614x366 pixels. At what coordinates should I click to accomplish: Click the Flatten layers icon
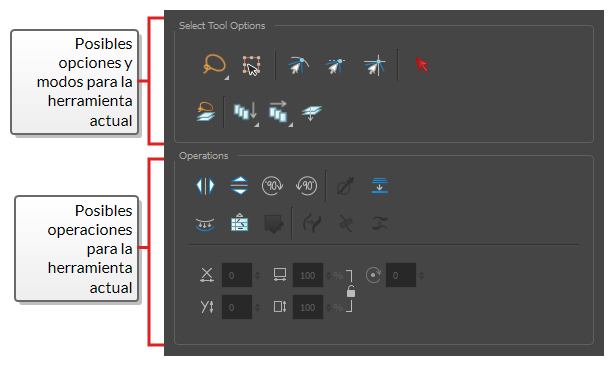[x=312, y=113]
